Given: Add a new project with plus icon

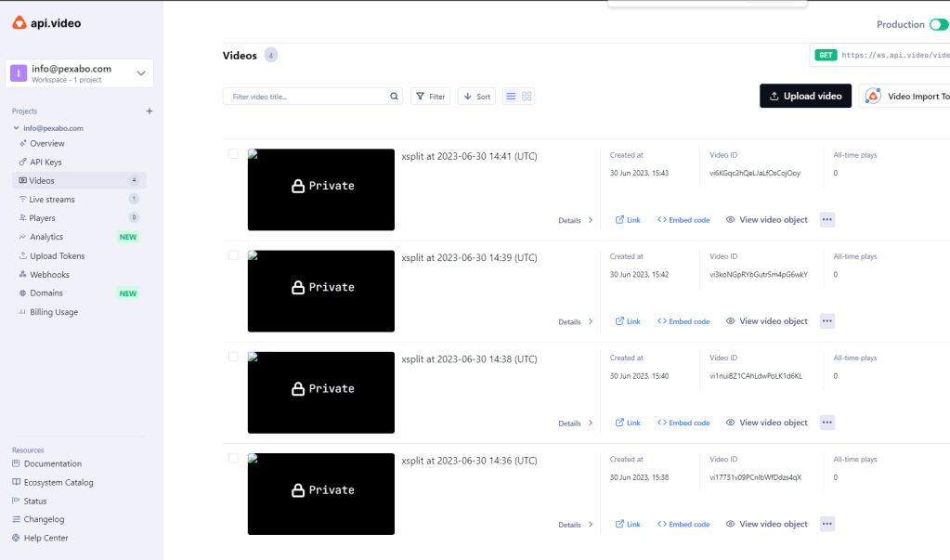Looking at the screenshot, I should pyautogui.click(x=149, y=111).
